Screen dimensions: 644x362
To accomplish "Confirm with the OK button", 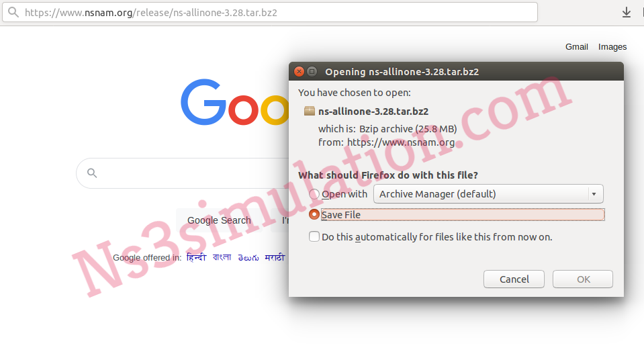I will 583,279.
